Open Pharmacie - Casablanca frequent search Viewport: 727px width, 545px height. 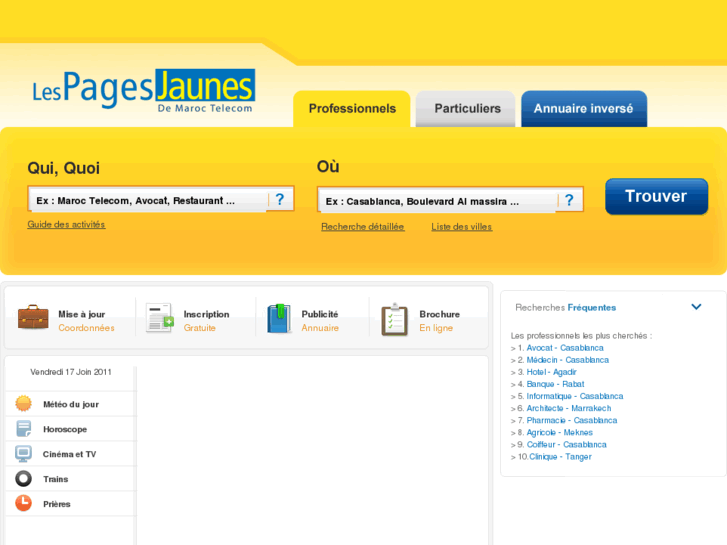pos(572,420)
